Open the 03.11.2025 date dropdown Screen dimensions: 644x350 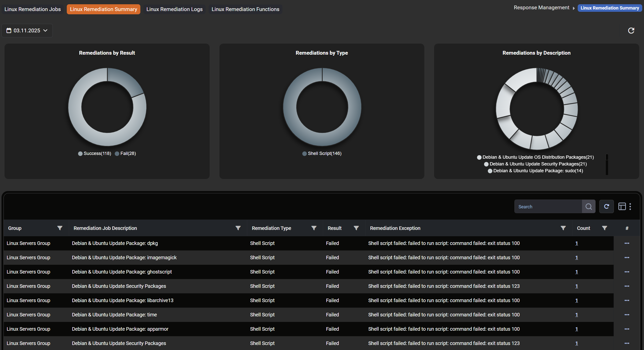coord(27,31)
